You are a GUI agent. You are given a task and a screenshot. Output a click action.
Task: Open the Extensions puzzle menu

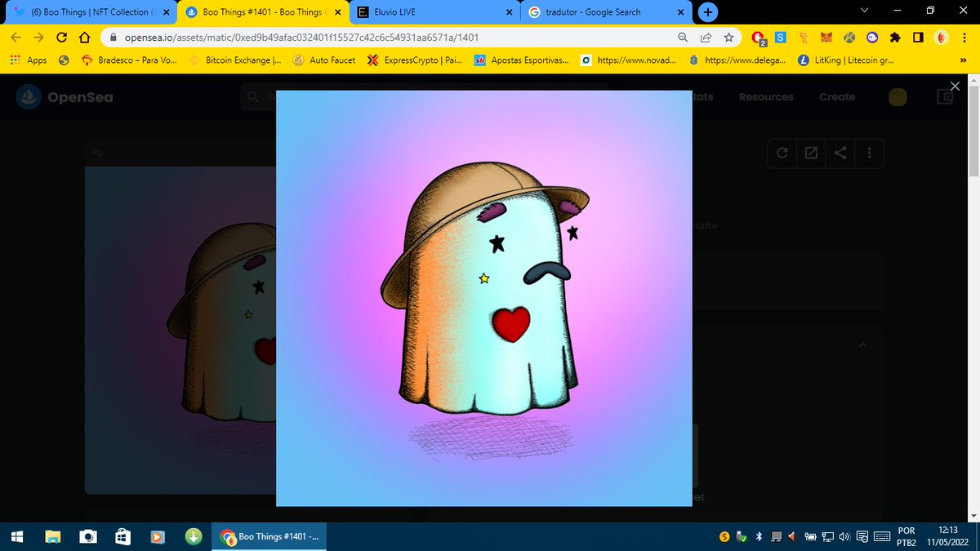click(x=895, y=38)
